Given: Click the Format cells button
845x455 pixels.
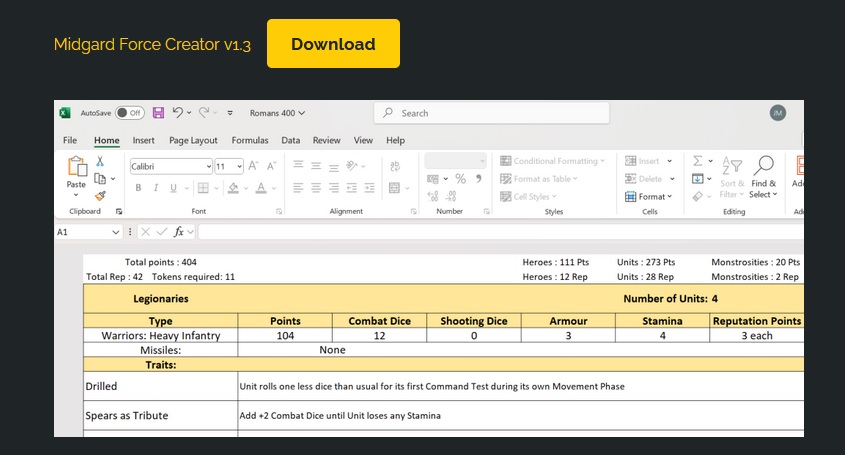Looking at the screenshot, I should coord(649,196).
